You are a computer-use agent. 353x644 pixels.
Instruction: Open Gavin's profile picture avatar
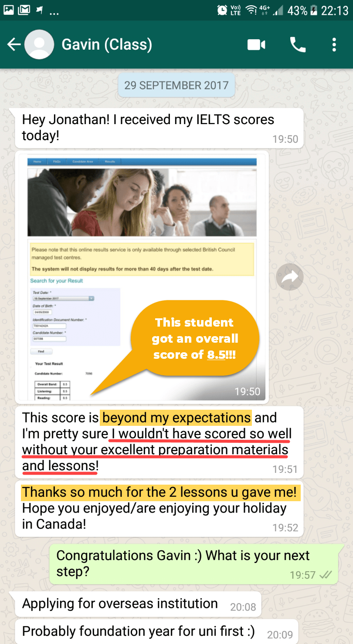(x=39, y=44)
